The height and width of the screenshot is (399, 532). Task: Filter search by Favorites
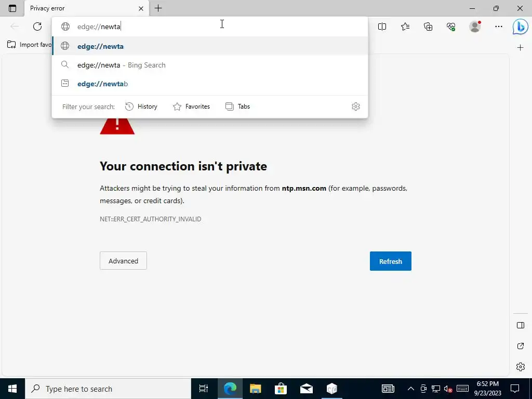[191, 107]
